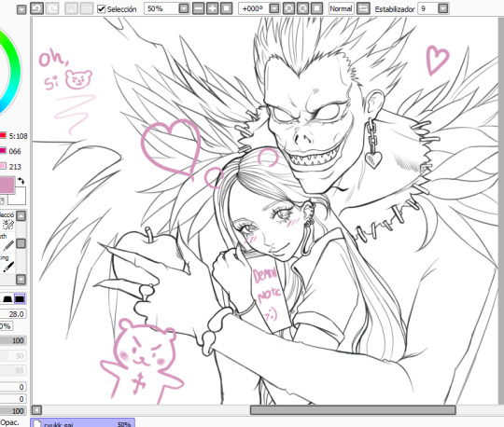This screenshot has height=427, width=504.
Task: Toggle the small transparent color icon below the foreground box
Action: click(2, 201)
